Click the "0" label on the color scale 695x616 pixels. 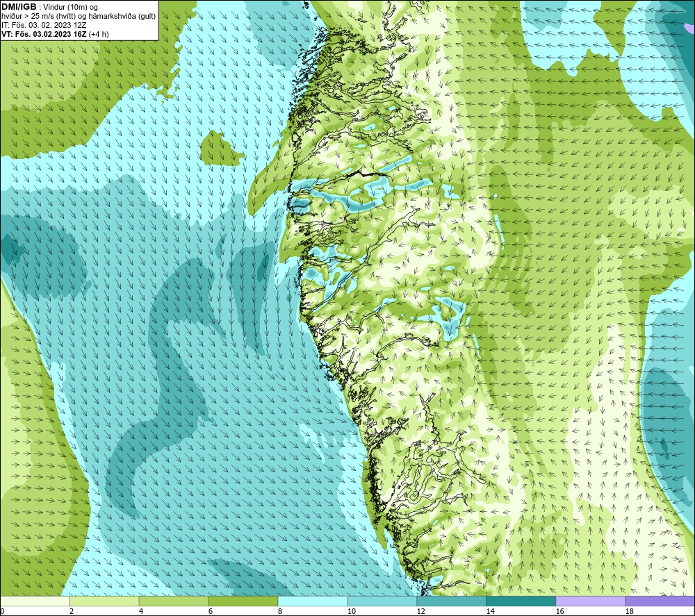pos(3,612)
